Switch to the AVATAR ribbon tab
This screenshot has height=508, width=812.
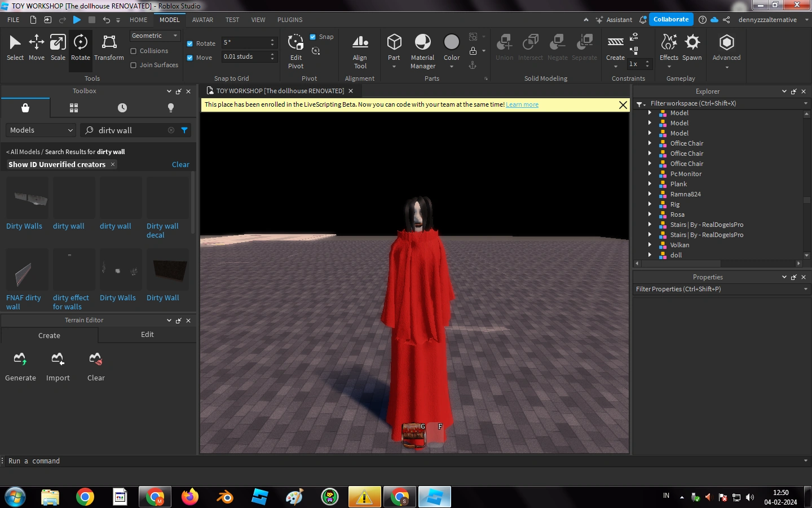[202, 20]
